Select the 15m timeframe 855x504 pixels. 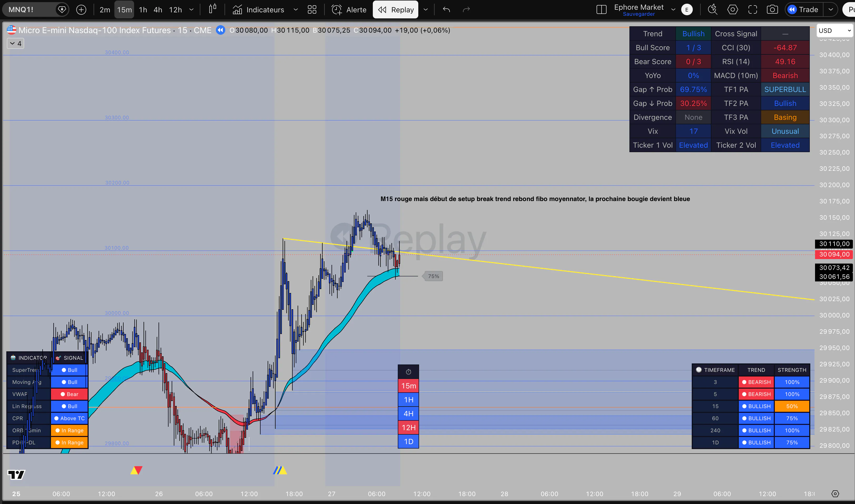tap(124, 9)
